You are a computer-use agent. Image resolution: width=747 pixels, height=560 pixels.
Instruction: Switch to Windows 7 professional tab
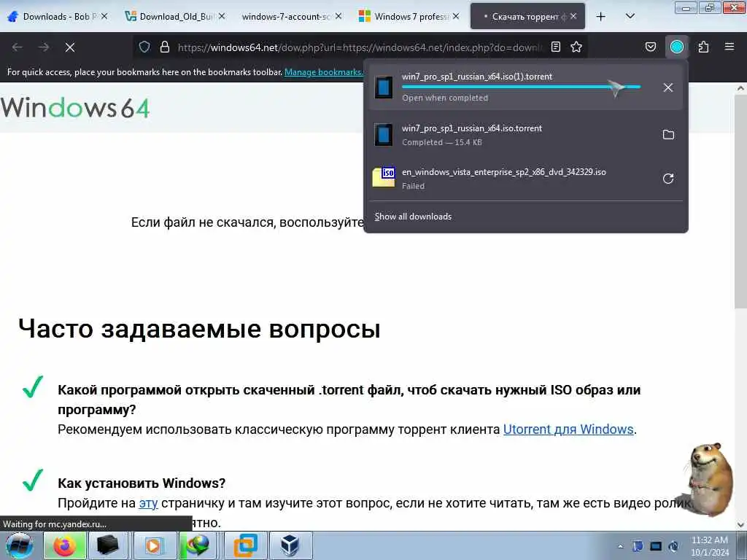click(409, 17)
